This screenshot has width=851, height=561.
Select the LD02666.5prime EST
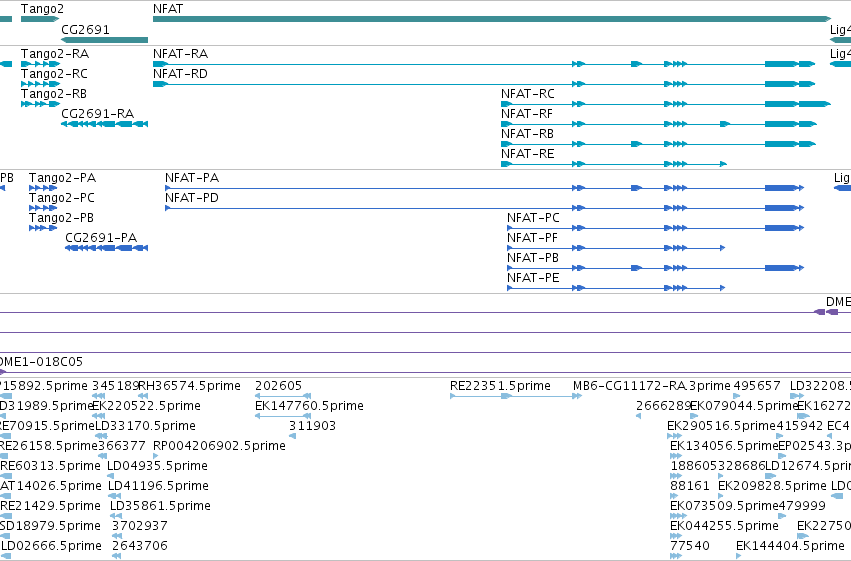(5, 557)
